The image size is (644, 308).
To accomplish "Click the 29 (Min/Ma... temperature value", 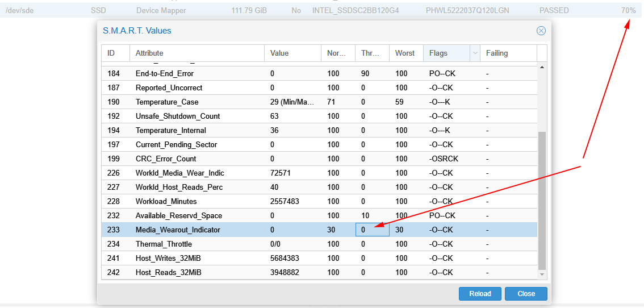I will pos(292,102).
